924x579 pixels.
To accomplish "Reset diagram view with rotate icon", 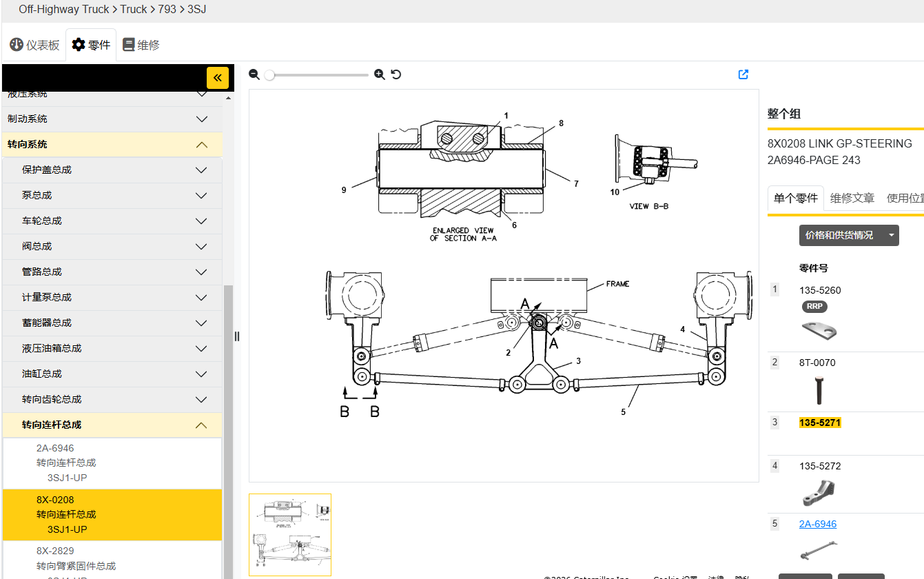I will 396,74.
